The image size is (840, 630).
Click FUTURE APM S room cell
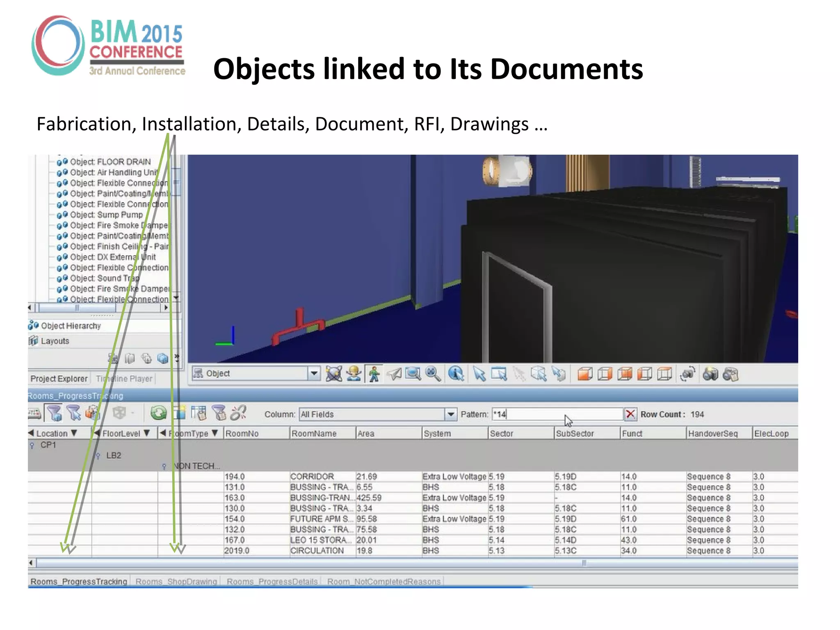tap(322, 519)
